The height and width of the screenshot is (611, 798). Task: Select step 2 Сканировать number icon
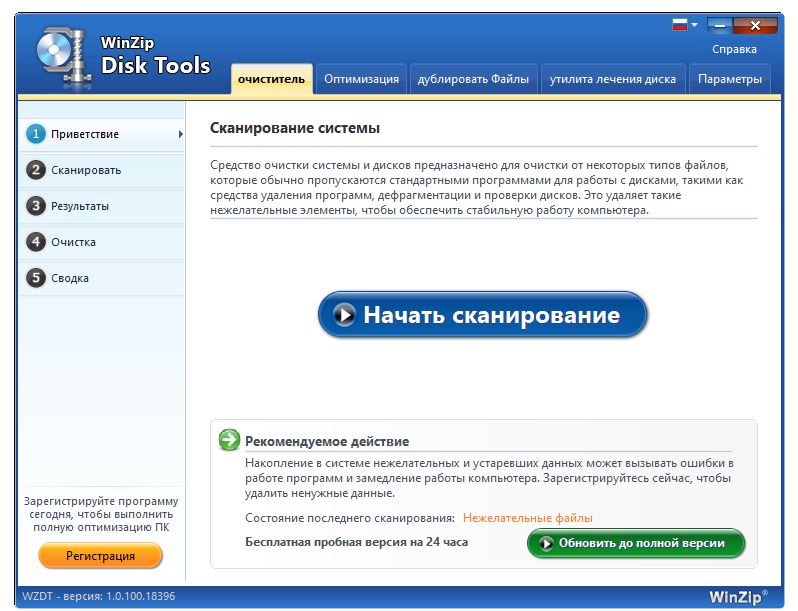(36, 170)
